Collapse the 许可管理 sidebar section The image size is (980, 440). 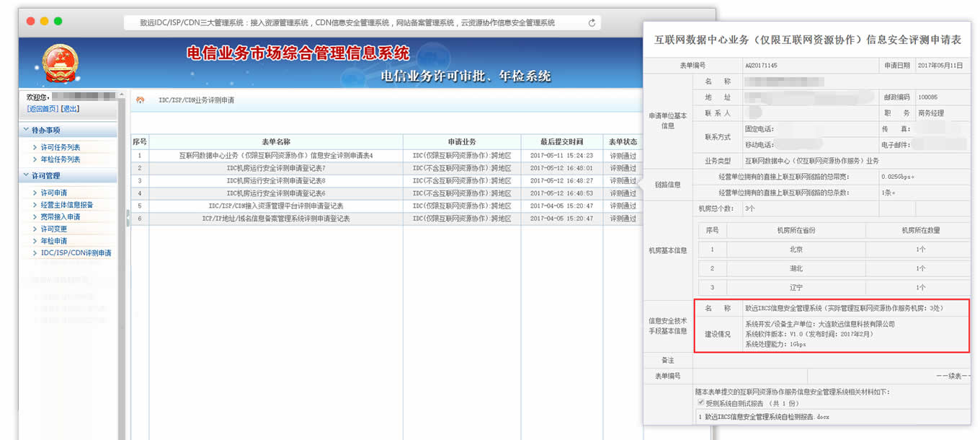coord(45,176)
